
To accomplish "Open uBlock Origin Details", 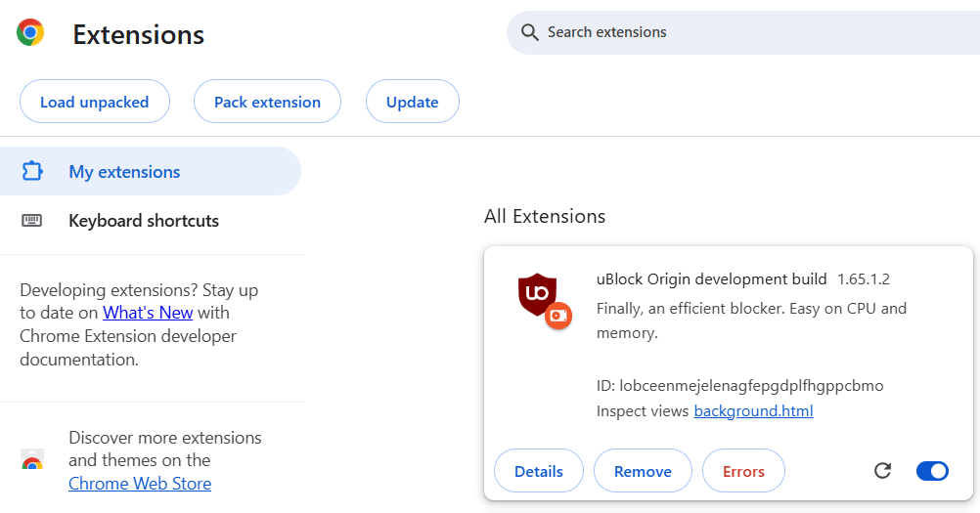I will [539, 471].
